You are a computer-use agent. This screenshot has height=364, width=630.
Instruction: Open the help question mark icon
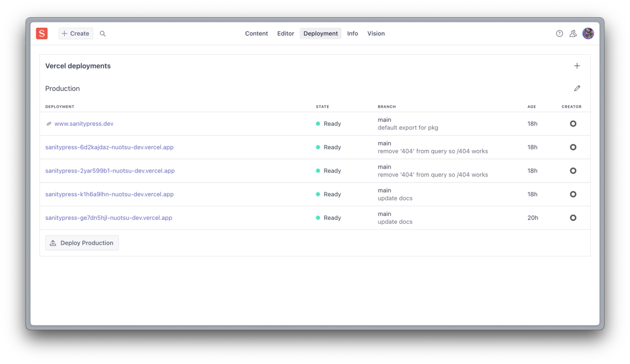[560, 33]
